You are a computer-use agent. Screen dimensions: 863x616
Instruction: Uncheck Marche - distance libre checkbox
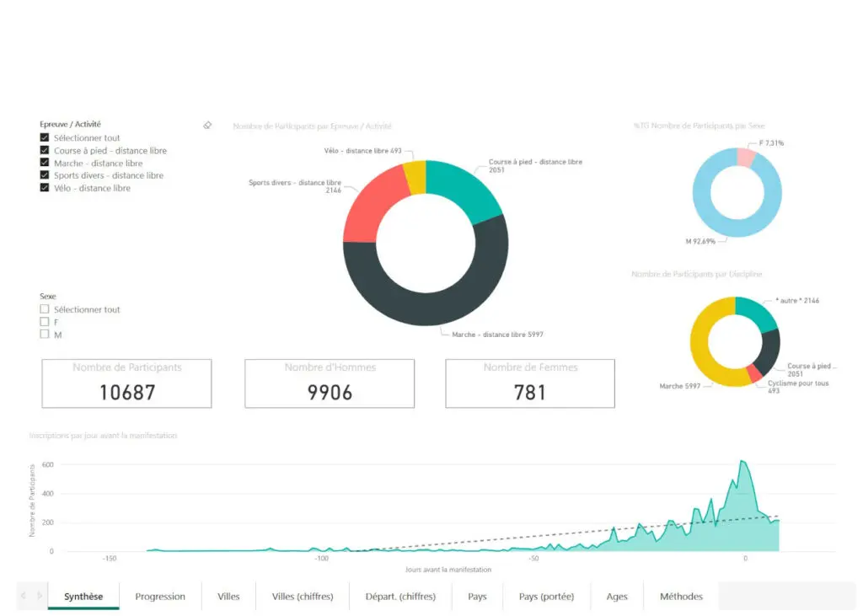point(45,163)
